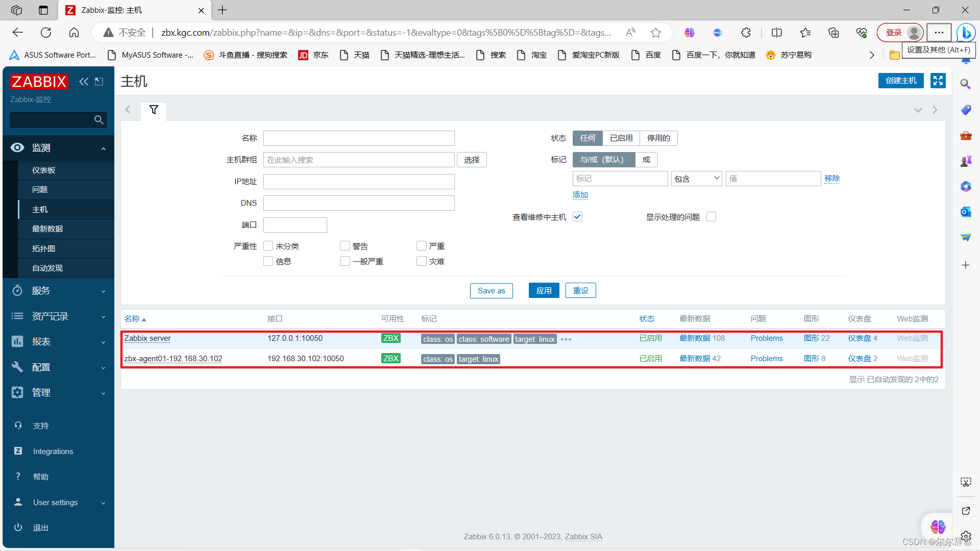The height and width of the screenshot is (551, 980).
Task: Open the 包含 tag operator dropdown
Action: tap(696, 179)
